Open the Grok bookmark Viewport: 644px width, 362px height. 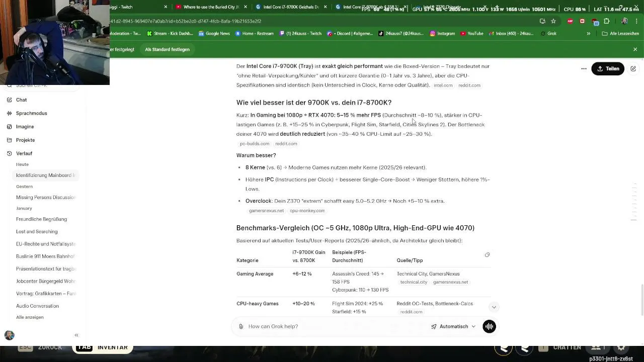[x=548, y=34]
